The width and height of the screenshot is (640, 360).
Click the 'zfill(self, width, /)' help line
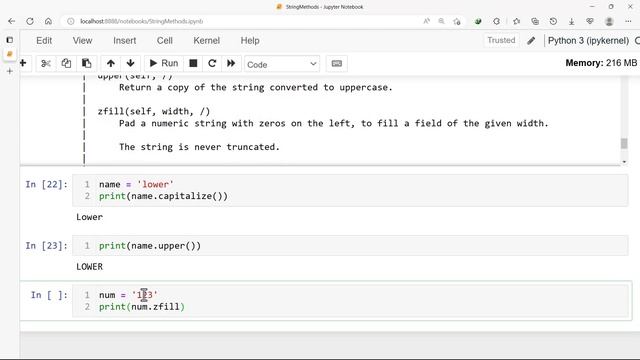[154, 111]
